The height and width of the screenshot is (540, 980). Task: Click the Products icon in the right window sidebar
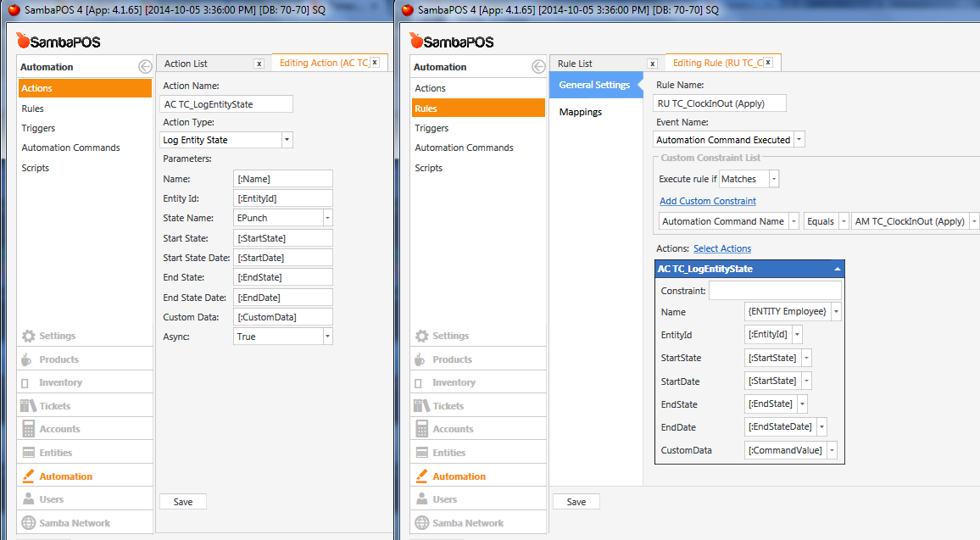422,359
